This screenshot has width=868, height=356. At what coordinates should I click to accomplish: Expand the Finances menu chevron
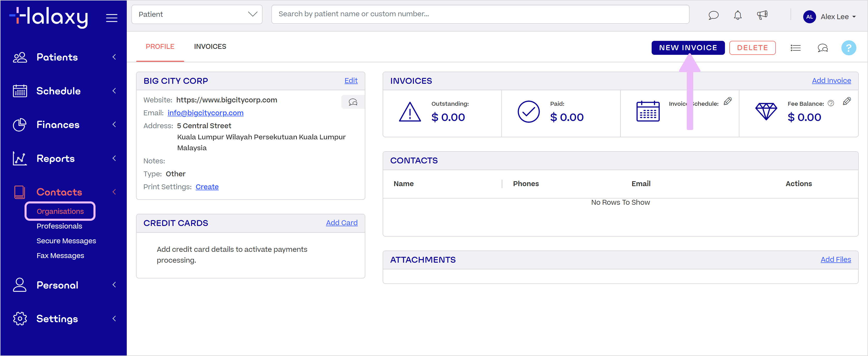click(114, 125)
